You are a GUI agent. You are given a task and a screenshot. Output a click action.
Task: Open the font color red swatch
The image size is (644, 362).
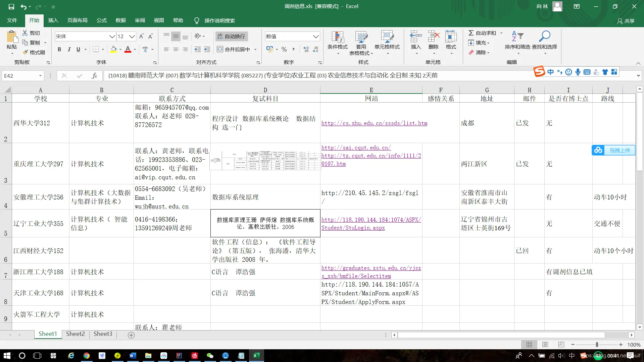pyautogui.click(x=128, y=49)
